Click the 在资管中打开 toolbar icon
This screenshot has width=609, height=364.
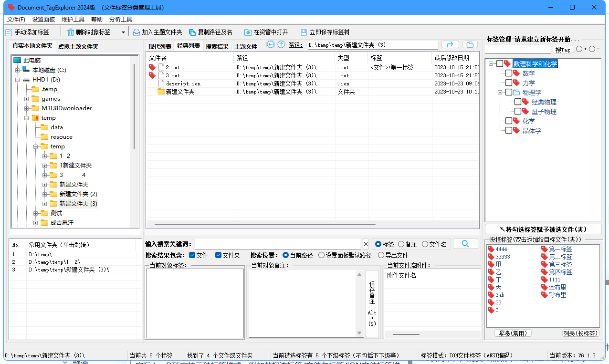(248, 32)
